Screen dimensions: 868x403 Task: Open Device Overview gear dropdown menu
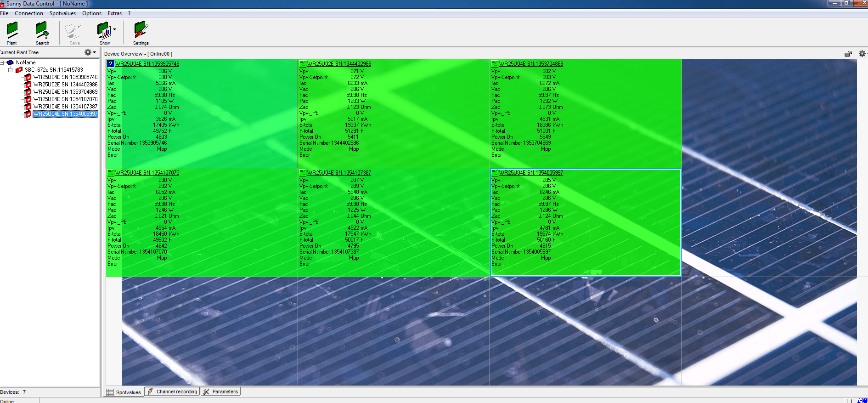pos(862,54)
